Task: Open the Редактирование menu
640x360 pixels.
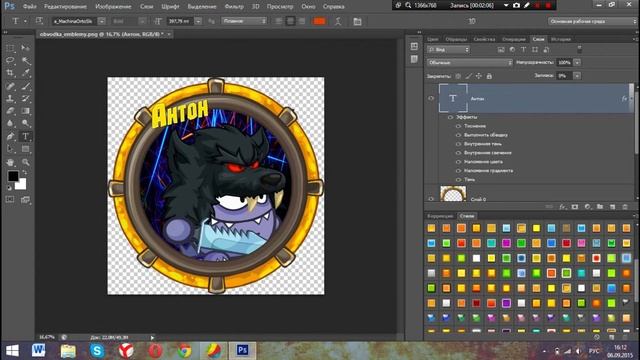Action: click(65, 7)
